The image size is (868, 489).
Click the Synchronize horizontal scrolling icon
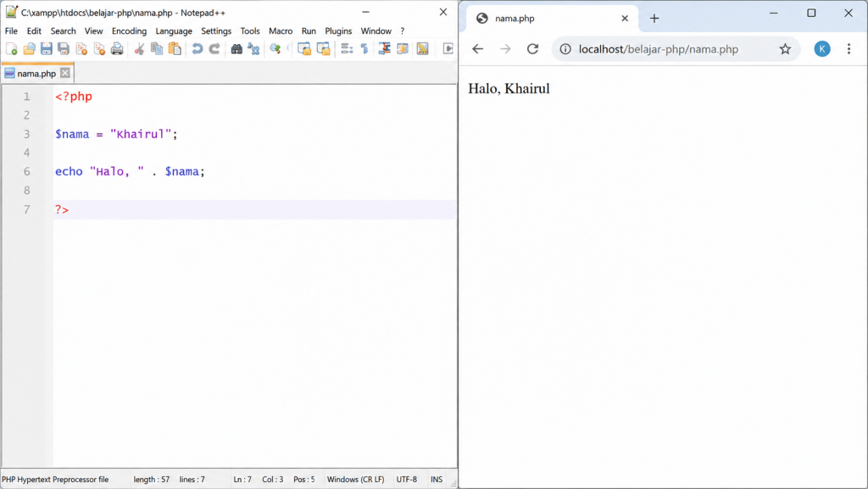click(323, 49)
